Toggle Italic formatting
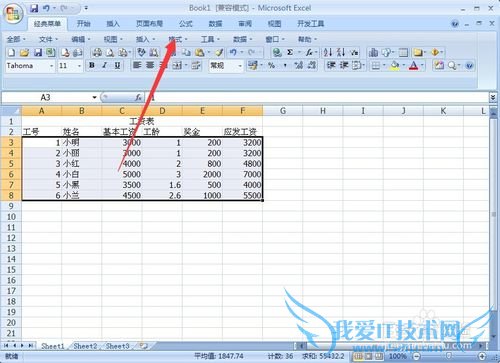 pos(104,66)
